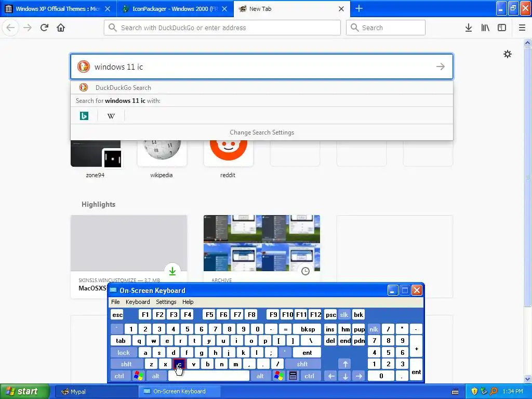This screenshot has width=532, height=399.
Task: Click the magnifier icon in system tray
Action: click(x=494, y=391)
